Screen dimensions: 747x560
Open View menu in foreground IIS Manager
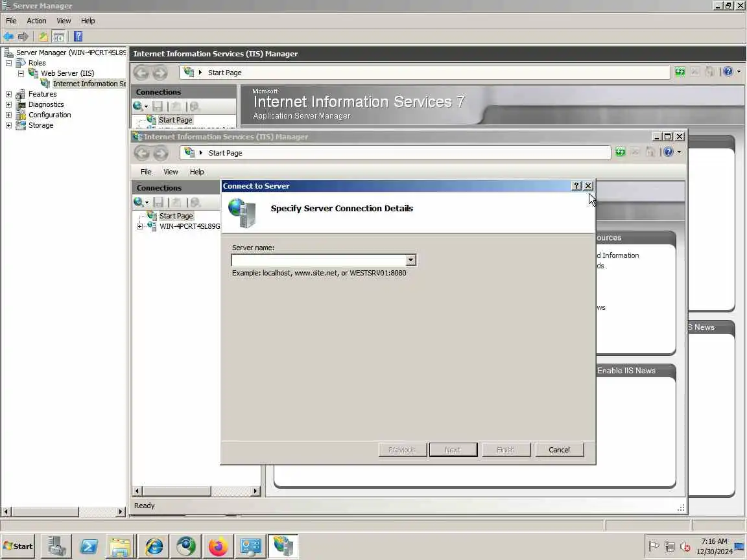(x=171, y=172)
